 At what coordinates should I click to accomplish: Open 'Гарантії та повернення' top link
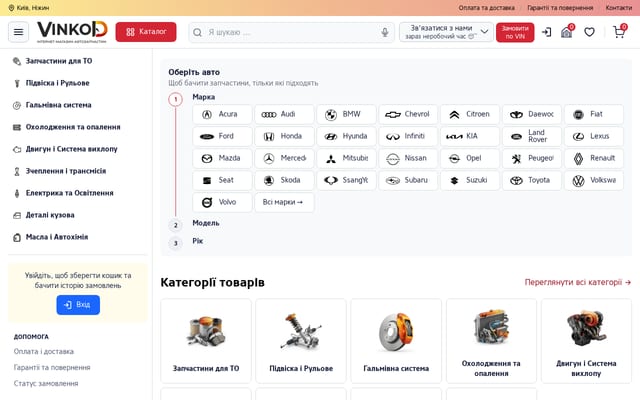coord(560,8)
